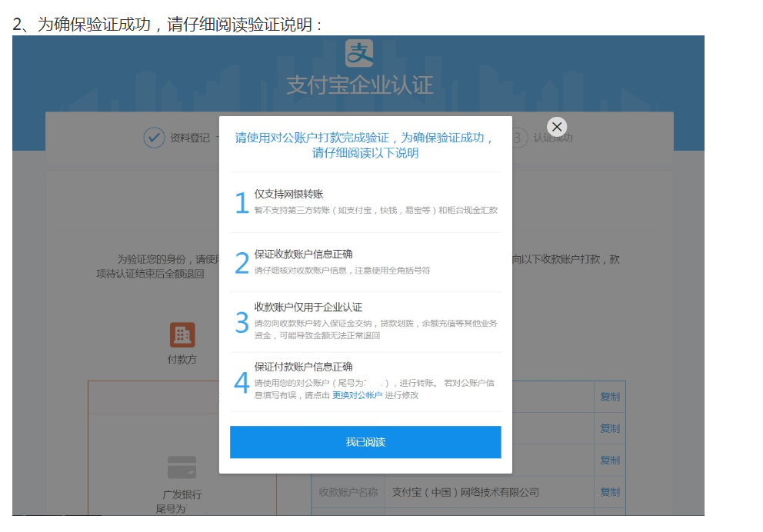Image resolution: width=763 pixels, height=532 pixels.
Task: Click the 支付宝（中国）网络技术有限公司 cell
Action: [465, 492]
